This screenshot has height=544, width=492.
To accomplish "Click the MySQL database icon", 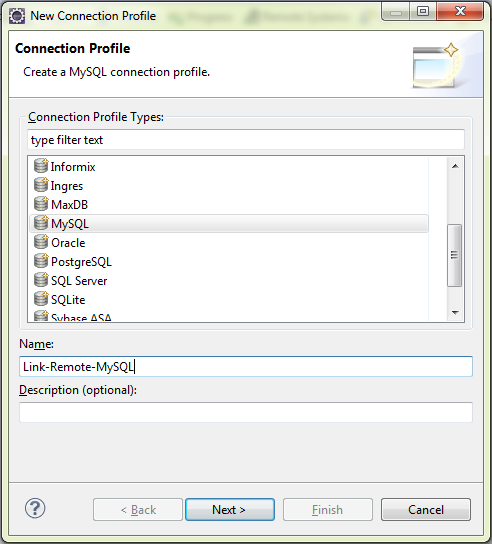I will (x=41, y=223).
